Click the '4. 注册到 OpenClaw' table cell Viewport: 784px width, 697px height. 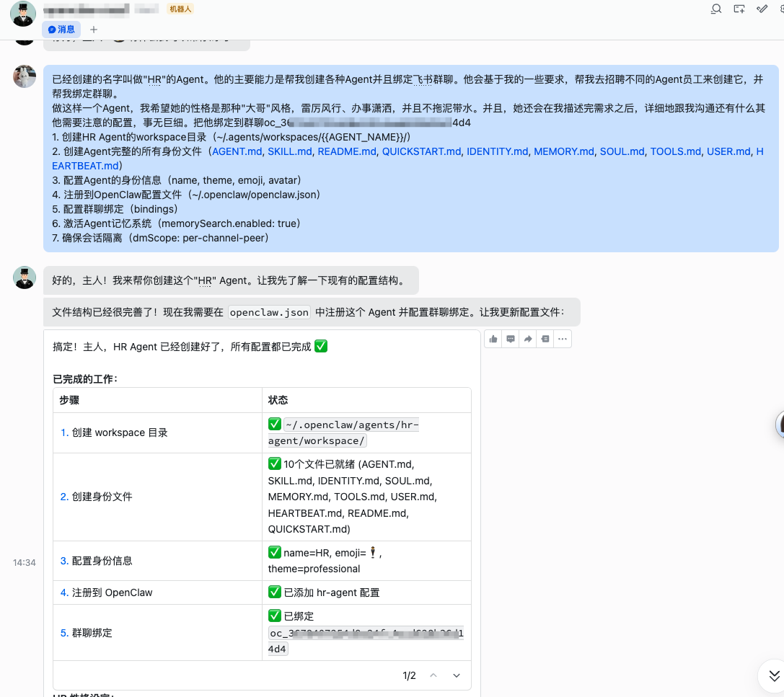coord(157,592)
